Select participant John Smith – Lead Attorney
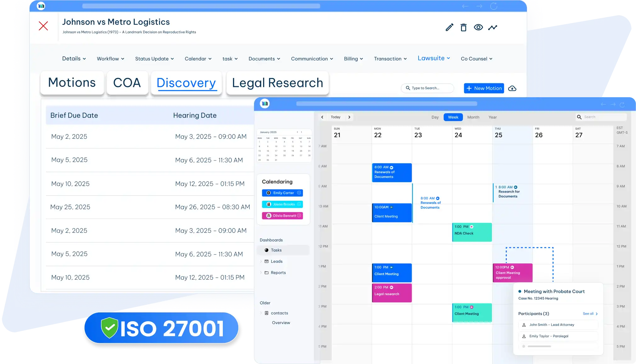 [x=558, y=325]
